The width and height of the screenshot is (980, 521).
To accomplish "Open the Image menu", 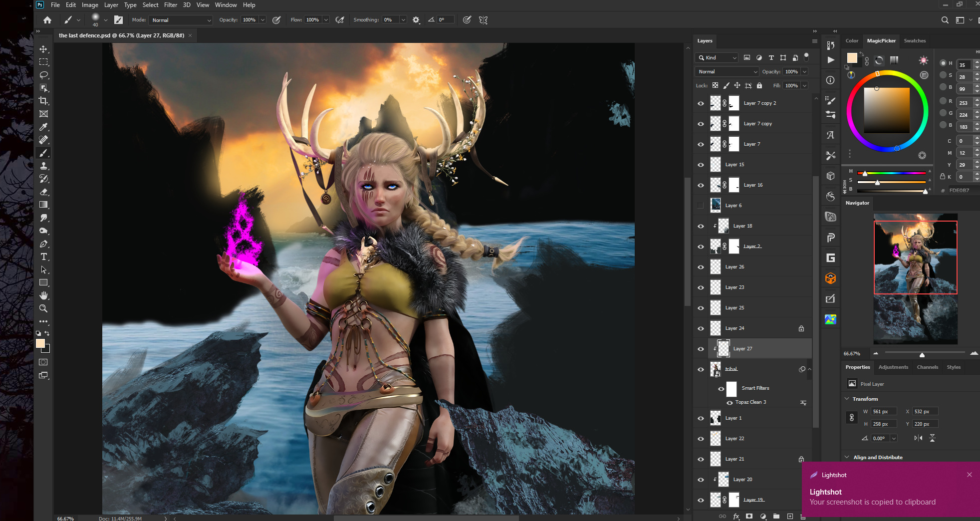I will pyautogui.click(x=90, y=5).
